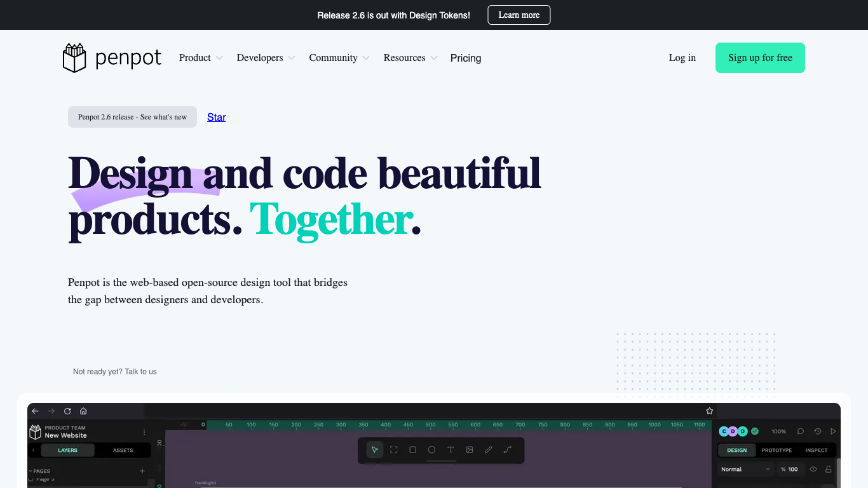Image resolution: width=868 pixels, height=488 pixels.
Task: Click the green checkmark saved status icon
Action: click(x=755, y=431)
